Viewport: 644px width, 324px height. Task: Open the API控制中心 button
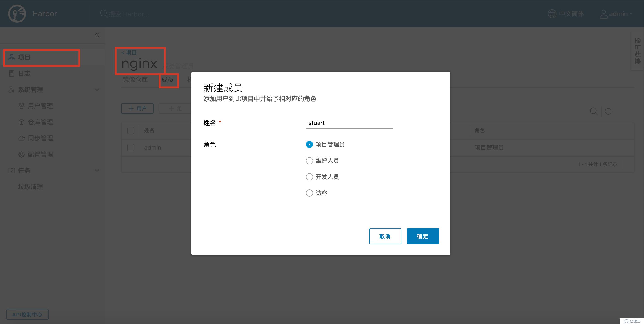click(x=27, y=315)
